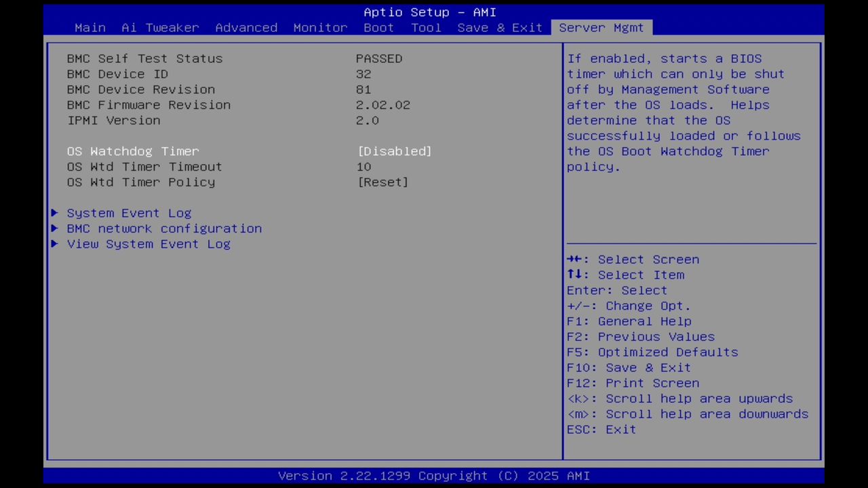Edit the OS Wtd Timer Timeout value
The image size is (868, 488).
[x=363, y=167]
